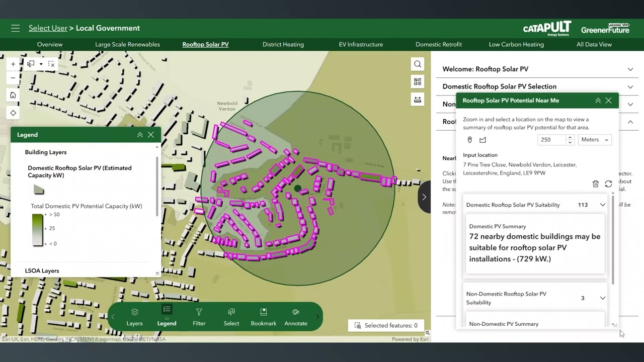644x362 pixels.
Task: Choose the draw polygon area tool
Action: click(482, 140)
